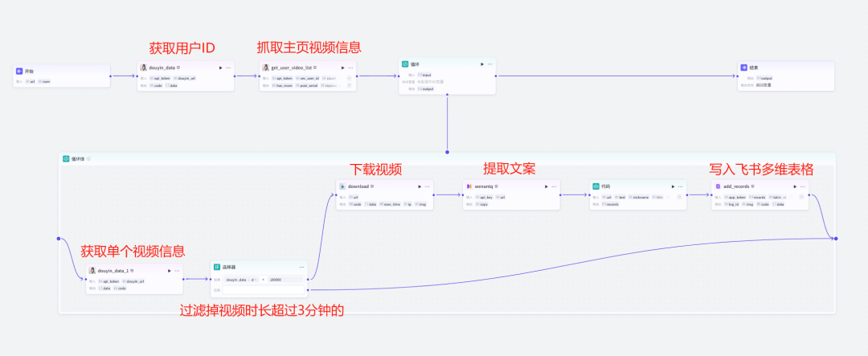Click the copy output in wenantq node
The width and height of the screenshot is (868, 356).
pyautogui.click(x=481, y=204)
